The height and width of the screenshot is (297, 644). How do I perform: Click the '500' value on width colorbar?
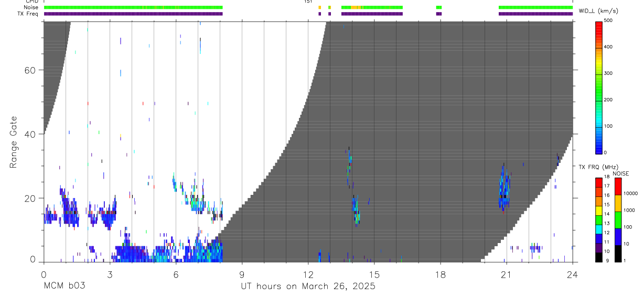(x=608, y=20)
